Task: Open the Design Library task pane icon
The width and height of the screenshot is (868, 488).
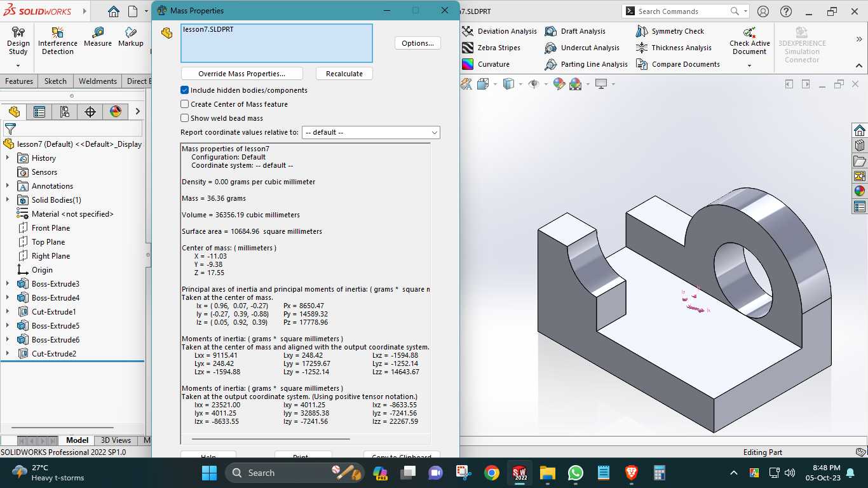Action: [860, 146]
